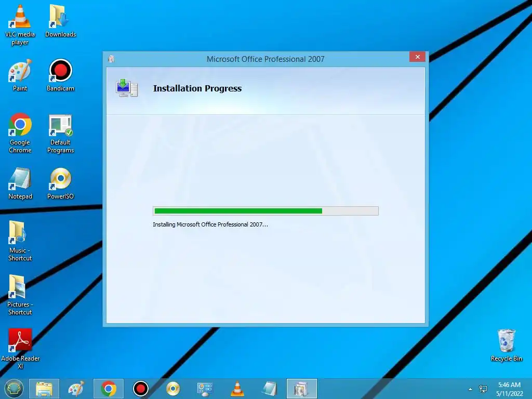Open File Explorer from the taskbar
This screenshot has width=532, height=399.
pos(44,389)
